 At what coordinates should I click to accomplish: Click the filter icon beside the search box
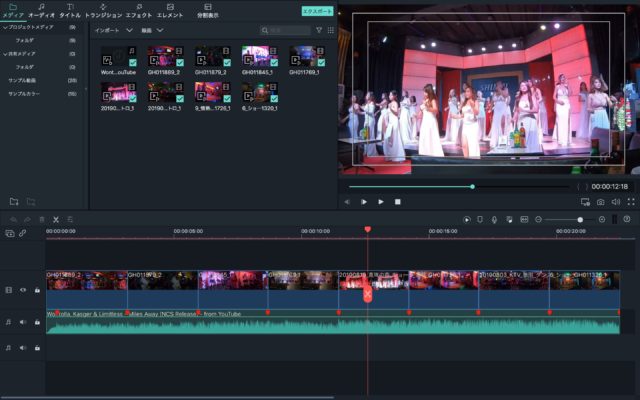319,30
